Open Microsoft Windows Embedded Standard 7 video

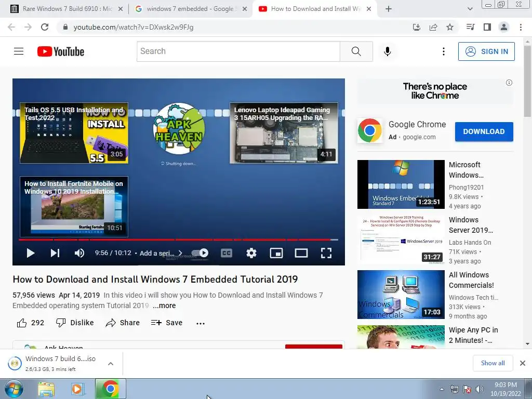tap(401, 184)
